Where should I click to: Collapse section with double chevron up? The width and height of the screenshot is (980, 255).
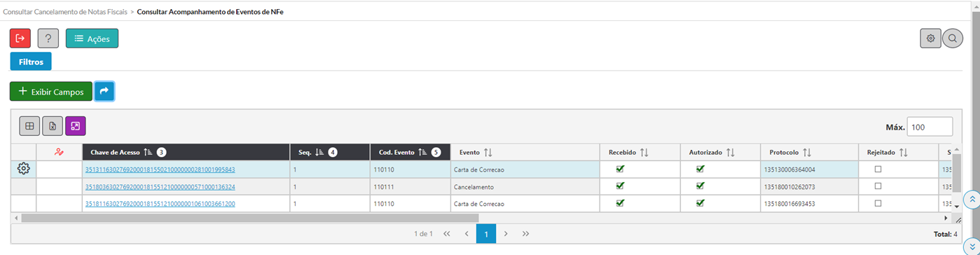972,200
